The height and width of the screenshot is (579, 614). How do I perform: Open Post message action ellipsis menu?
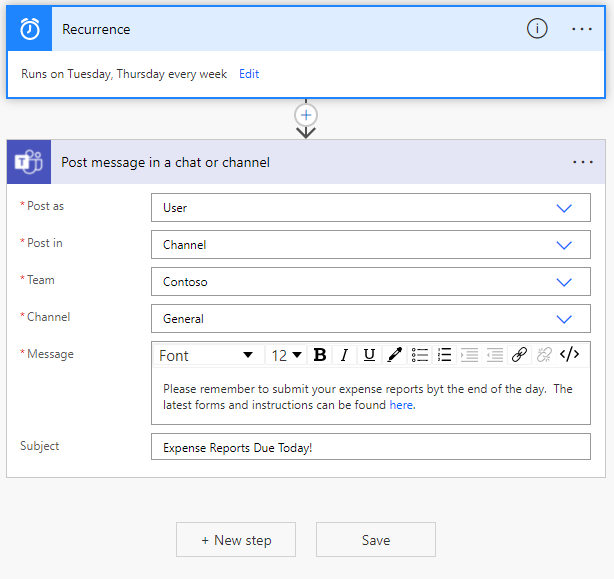click(583, 162)
